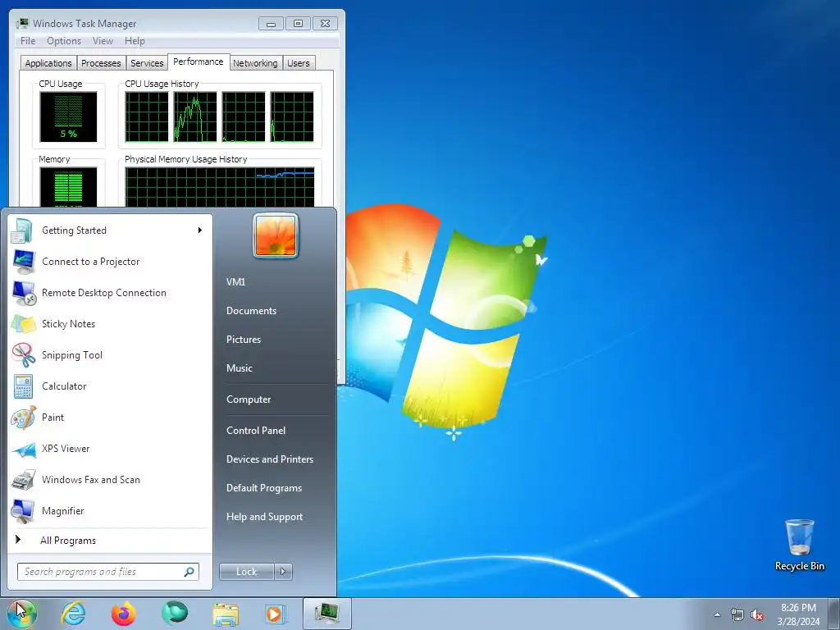840x630 pixels.
Task: Open Help and Support
Action: point(264,517)
